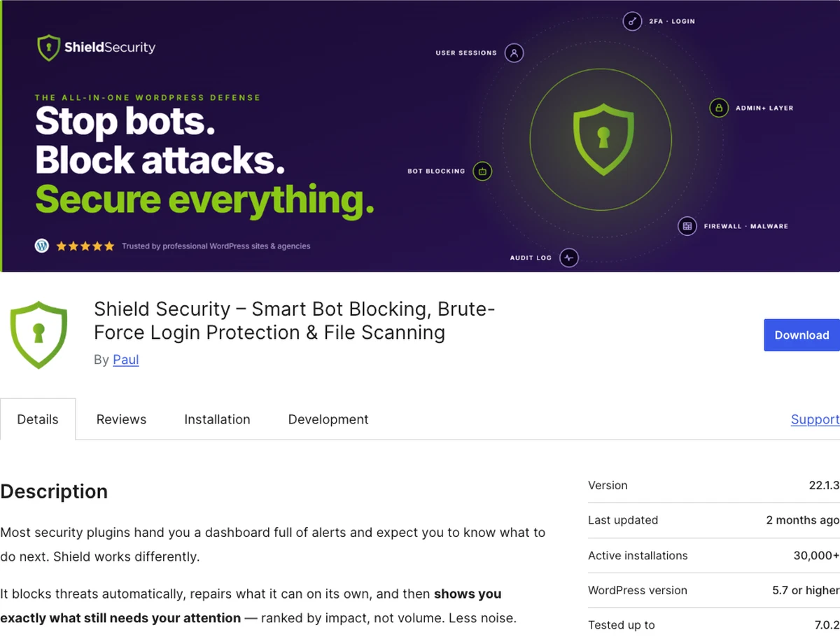Open the Details tab
The image size is (840, 637).
click(38, 419)
